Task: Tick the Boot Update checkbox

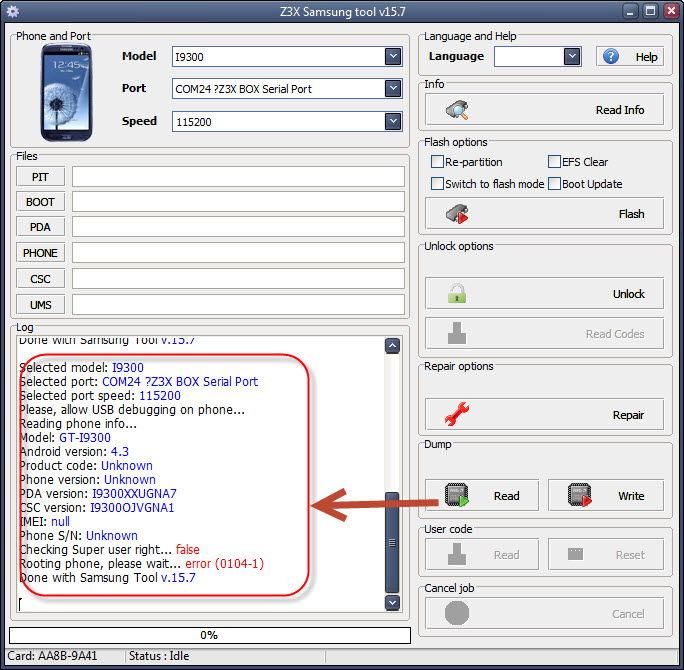Action: click(554, 183)
